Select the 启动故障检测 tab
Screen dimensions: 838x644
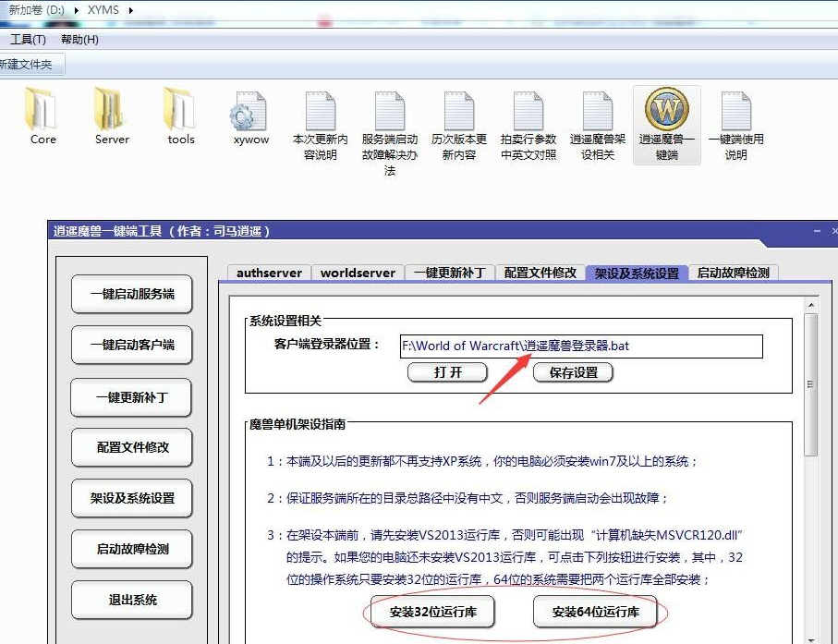(733, 273)
